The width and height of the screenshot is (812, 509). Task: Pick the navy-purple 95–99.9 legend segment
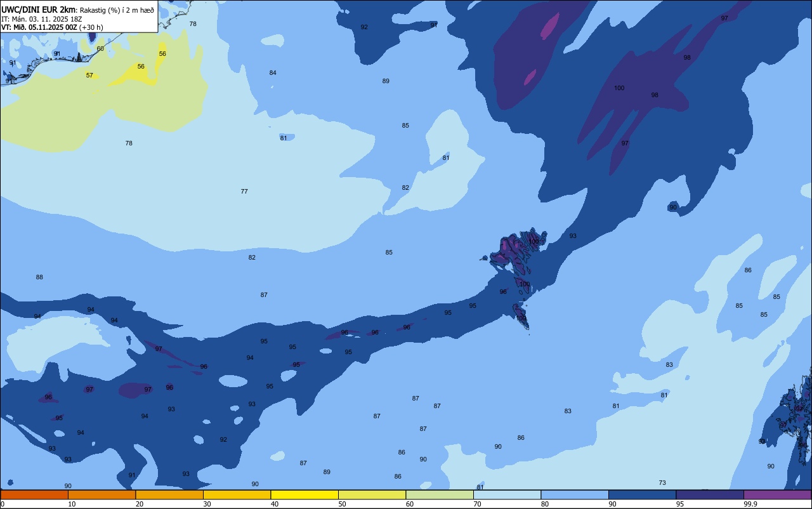click(x=710, y=494)
